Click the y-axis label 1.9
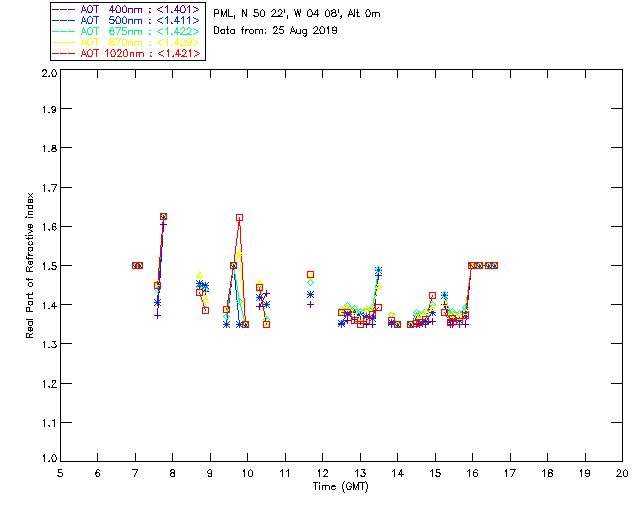The height and width of the screenshot is (512, 640). pos(49,109)
